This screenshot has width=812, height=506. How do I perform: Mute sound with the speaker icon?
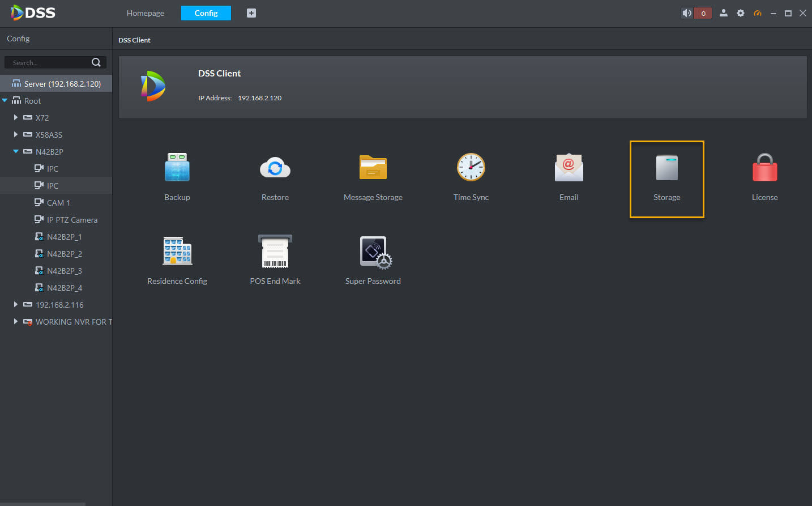tap(687, 13)
